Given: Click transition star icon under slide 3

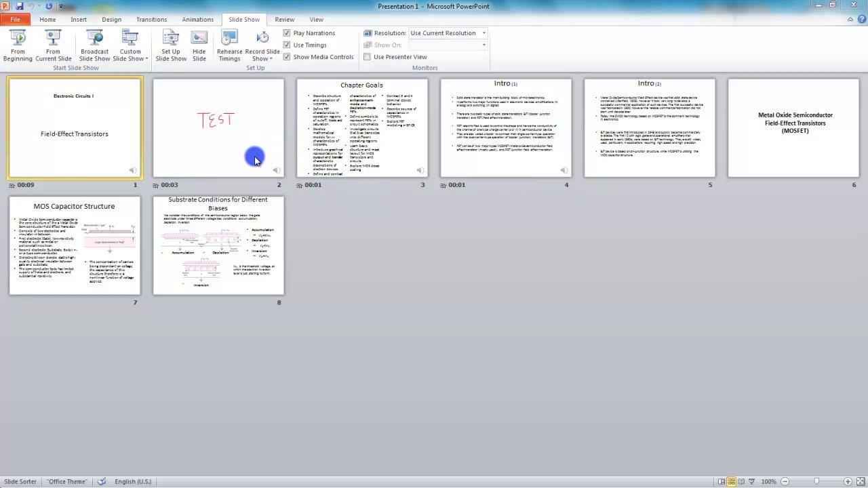Looking at the screenshot, I should pos(300,185).
